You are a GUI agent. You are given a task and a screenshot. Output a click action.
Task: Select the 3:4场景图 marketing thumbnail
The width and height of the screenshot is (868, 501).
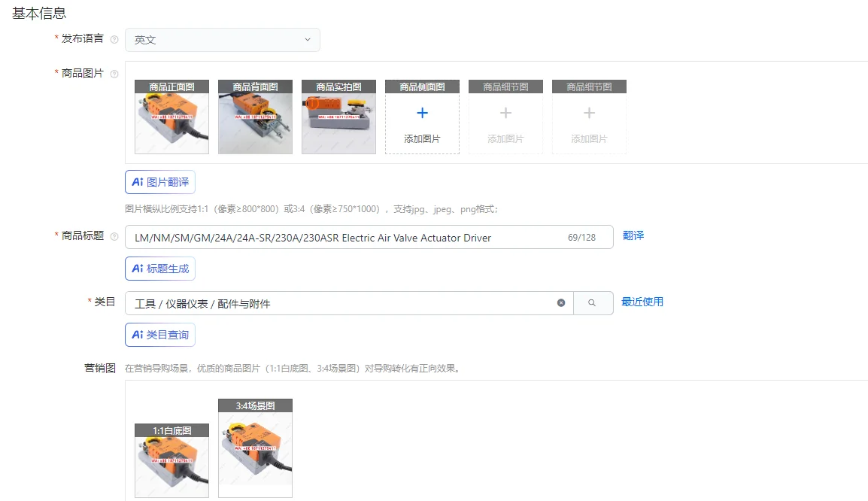click(255, 448)
